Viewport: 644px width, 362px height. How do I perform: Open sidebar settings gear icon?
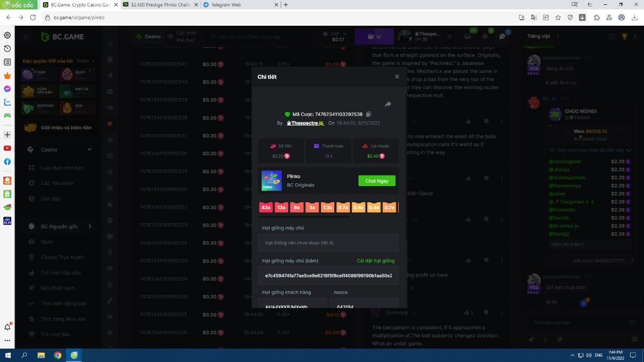point(8,35)
